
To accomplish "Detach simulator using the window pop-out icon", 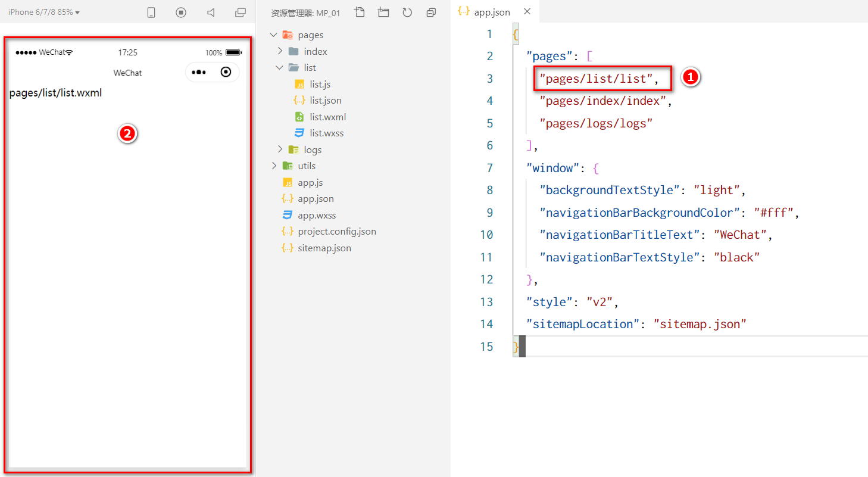I will 241,13.
